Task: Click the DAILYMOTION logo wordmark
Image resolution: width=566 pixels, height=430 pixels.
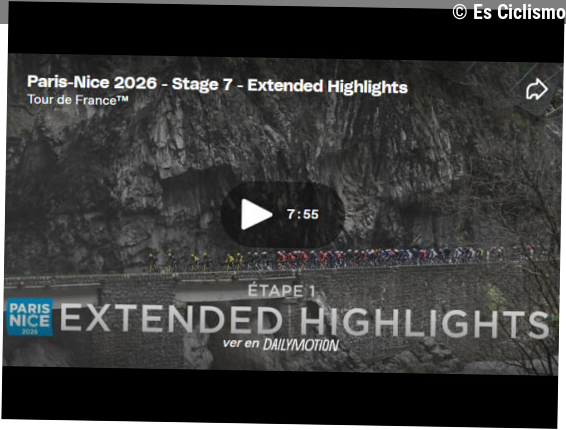Action: click(x=301, y=345)
